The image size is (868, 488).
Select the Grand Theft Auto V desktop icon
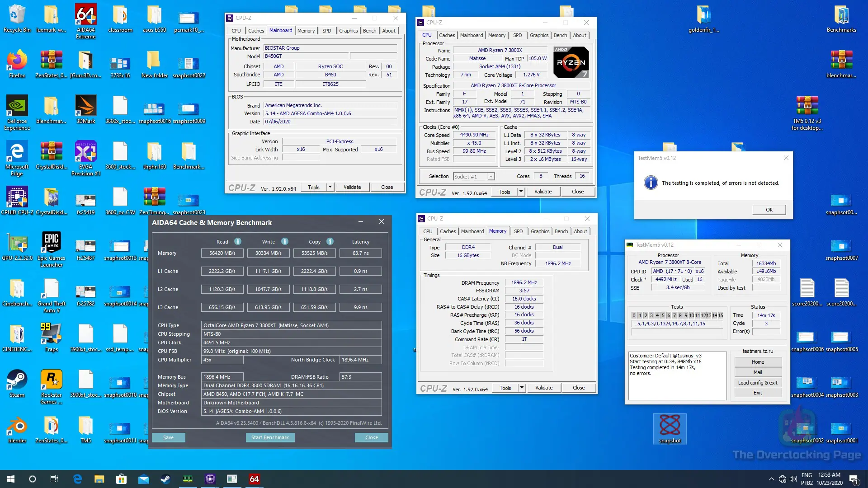(x=51, y=296)
